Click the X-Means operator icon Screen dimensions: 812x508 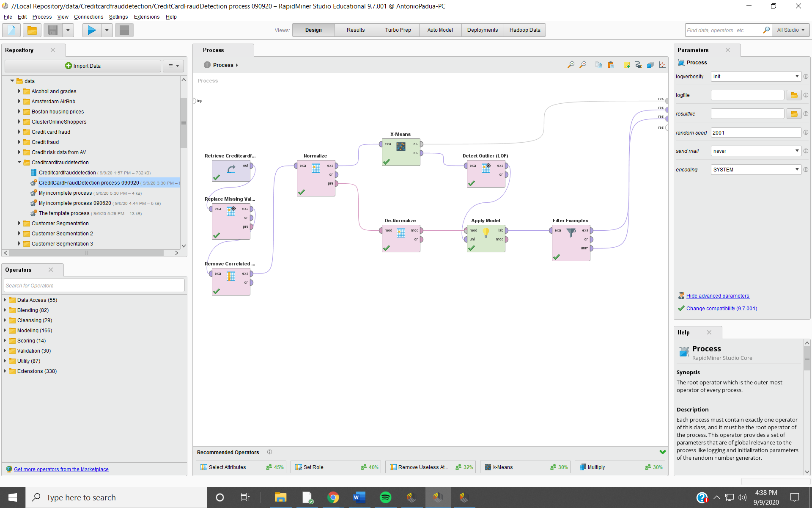point(401,146)
